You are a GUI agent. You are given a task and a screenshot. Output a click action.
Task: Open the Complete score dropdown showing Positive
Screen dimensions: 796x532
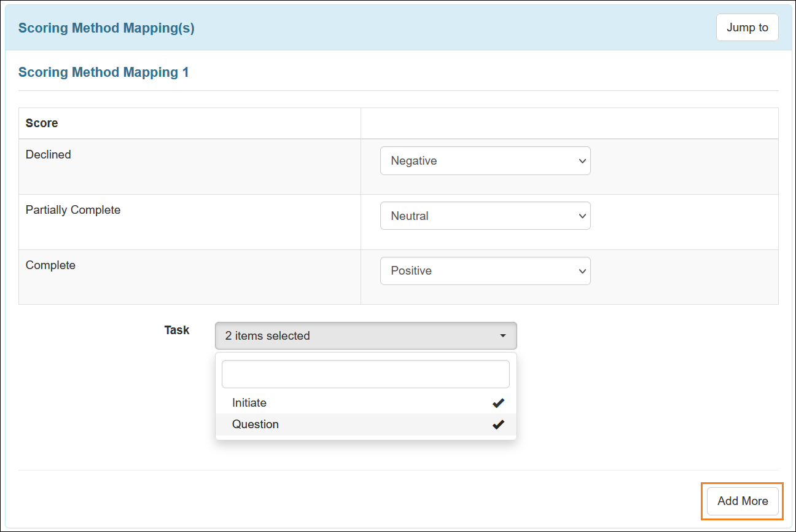485,271
